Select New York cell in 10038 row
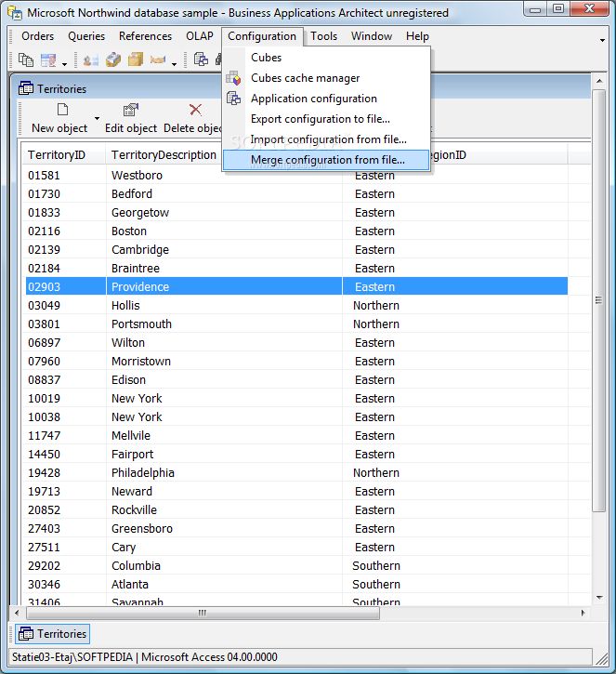Viewport: 616px width, 674px height. [x=224, y=417]
